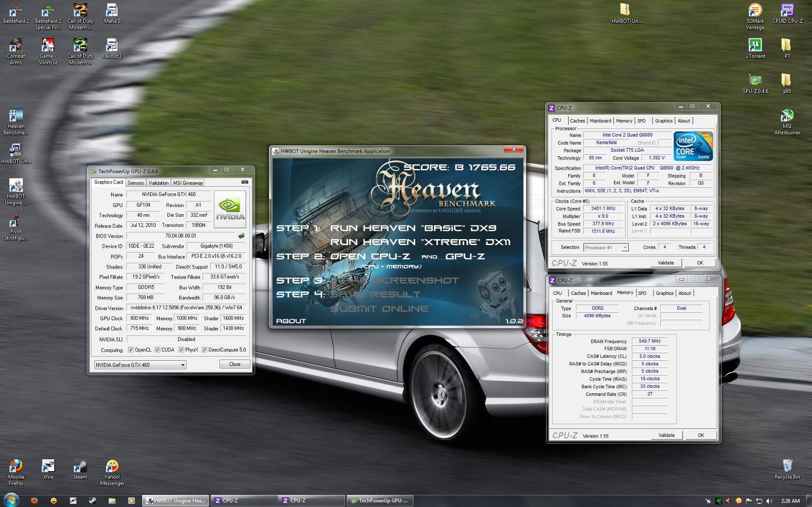Open the Xfire desktop shortcut
The height and width of the screenshot is (507, 812).
48,469
